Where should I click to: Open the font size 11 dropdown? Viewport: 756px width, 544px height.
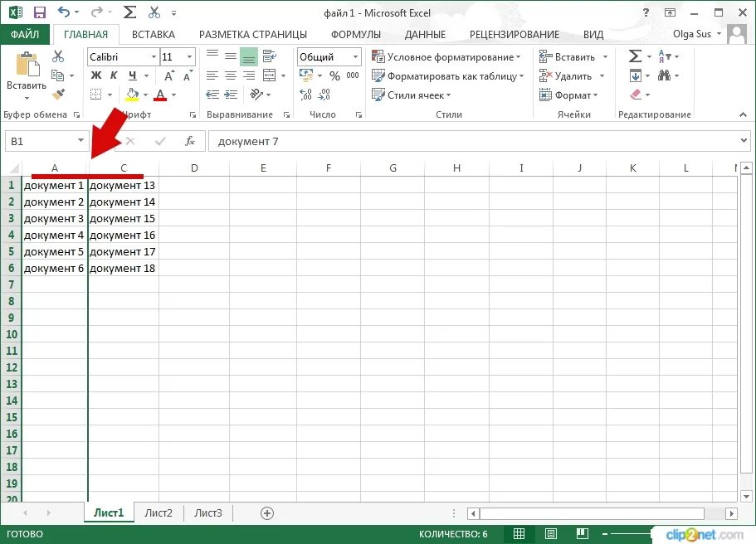189,57
